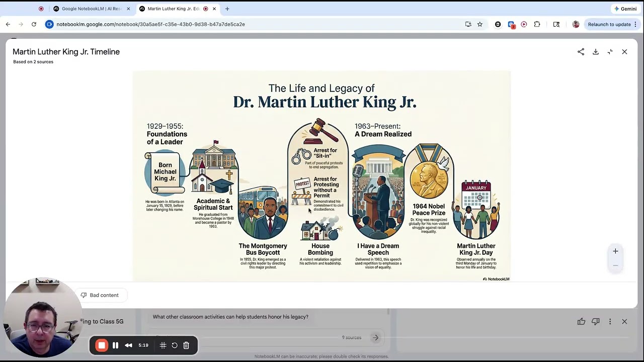Screen dimensions: 644x362
Task: Bookmark this page with the star icon
Action: pos(480,24)
